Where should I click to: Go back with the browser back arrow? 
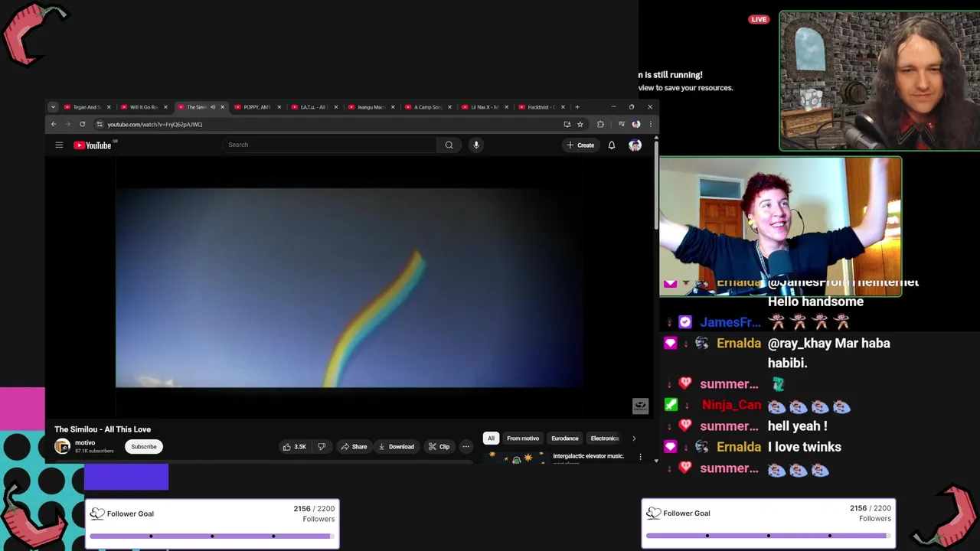54,124
